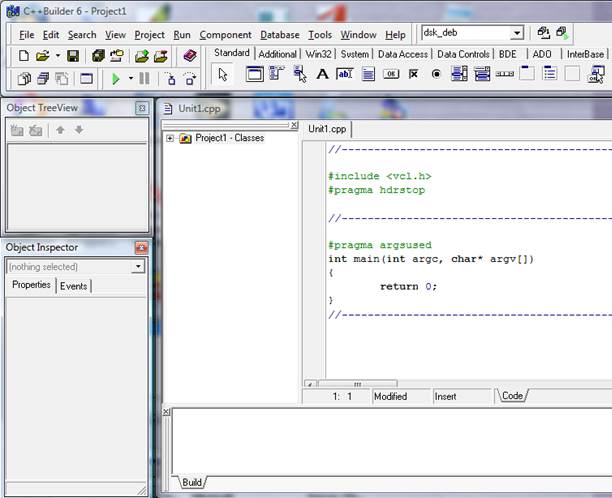Click the Build tab in messages pane
The image size is (612, 498).
191,482
